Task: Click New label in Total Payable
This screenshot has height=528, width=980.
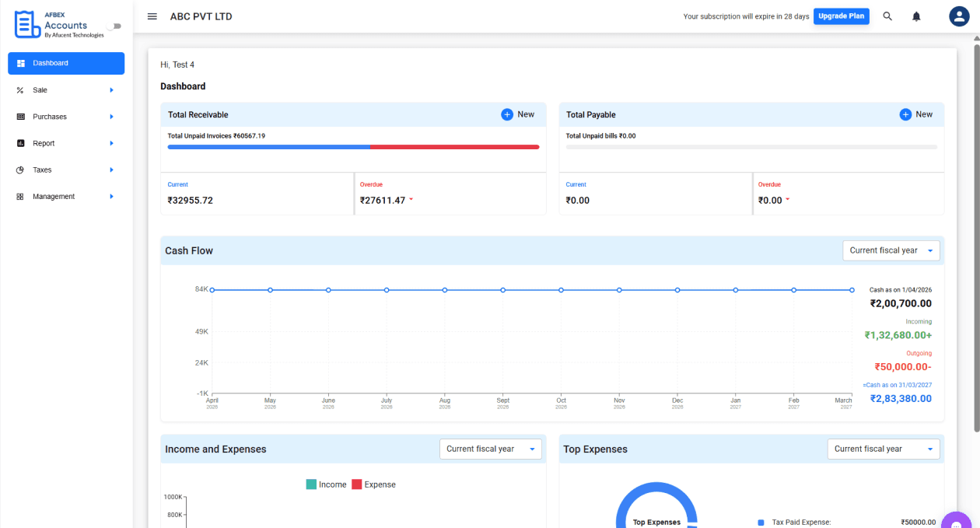Action: [x=924, y=114]
